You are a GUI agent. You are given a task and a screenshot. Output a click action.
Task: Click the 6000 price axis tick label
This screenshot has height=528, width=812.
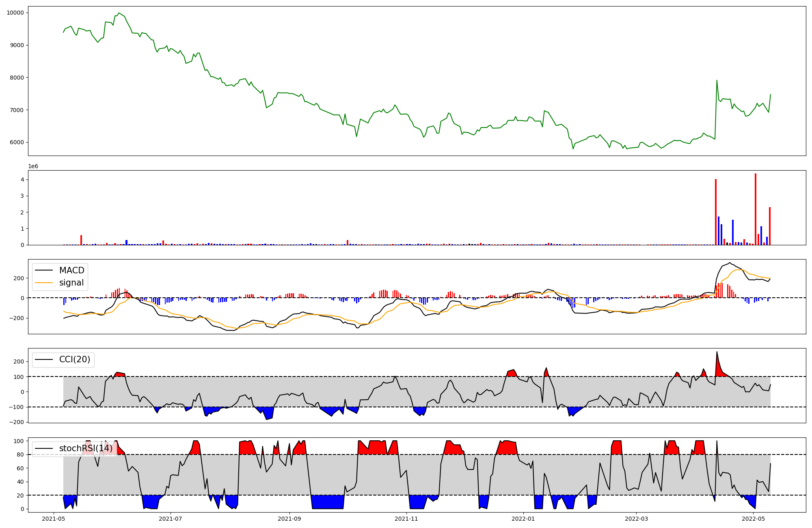(x=17, y=143)
